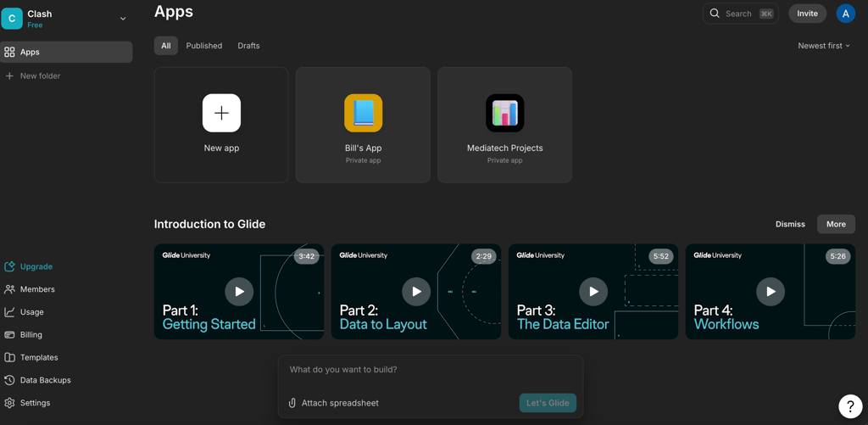Open the Settings page
The image size is (868, 425).
(36, 403)
